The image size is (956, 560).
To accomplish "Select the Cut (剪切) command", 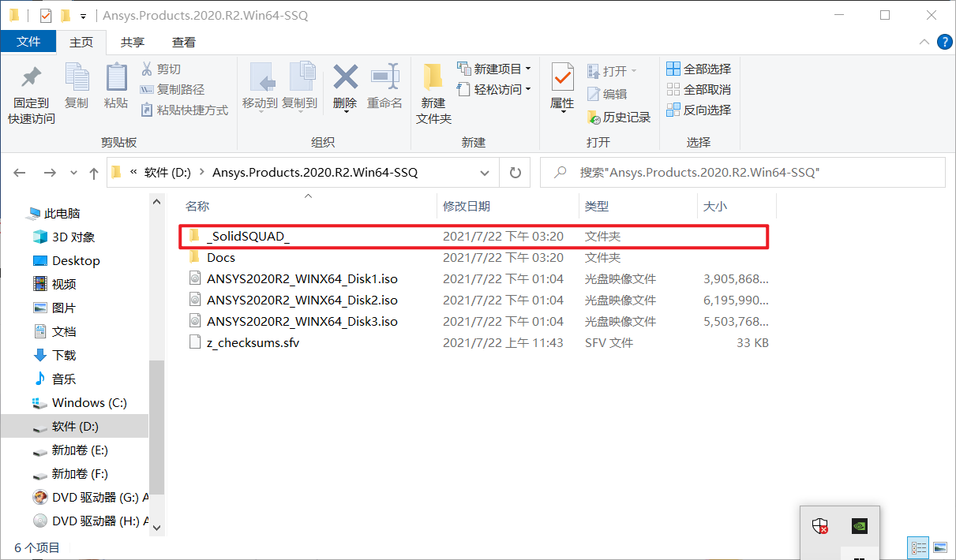I will pos(160,69).
